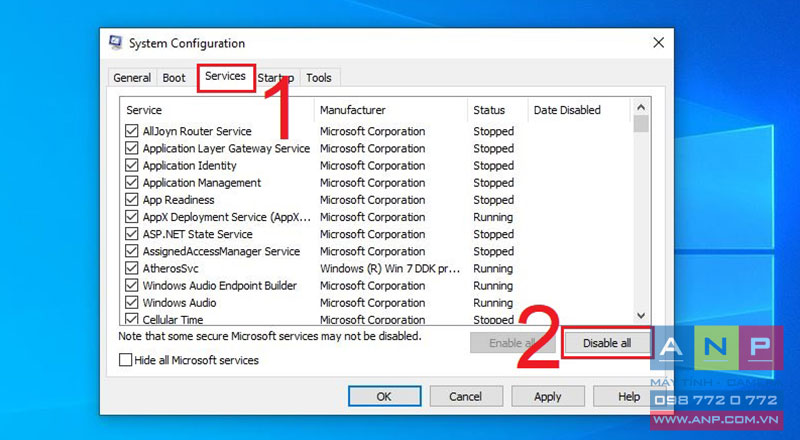Select the AllJoyn Router Service row text

[x=197, y=131]
